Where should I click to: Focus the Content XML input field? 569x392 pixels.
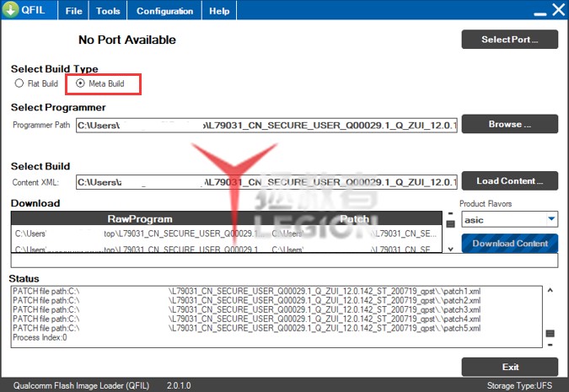pyautogui.click(x=266, y=182)
